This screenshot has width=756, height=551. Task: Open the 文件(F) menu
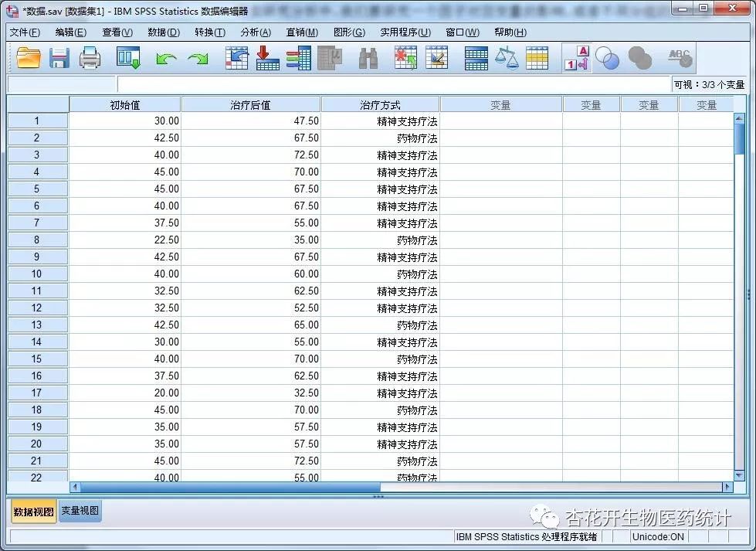click(25, 32)
